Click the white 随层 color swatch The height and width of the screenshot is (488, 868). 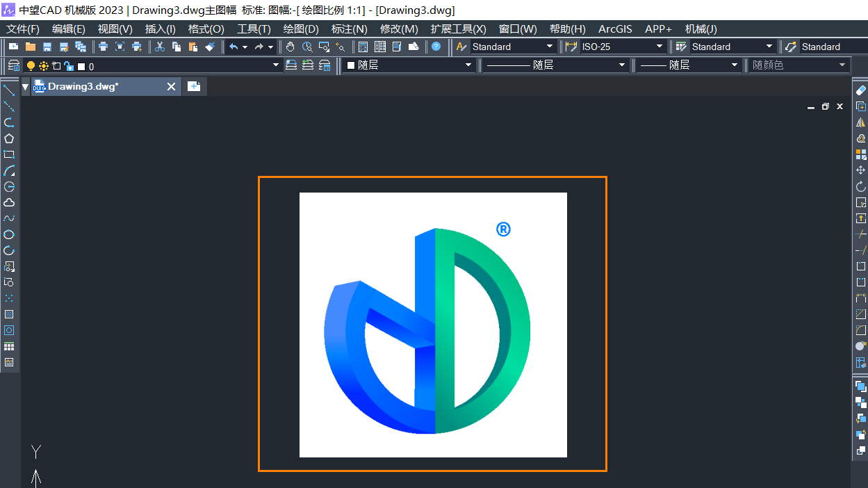pyautogui.click(x=351, y=65)
